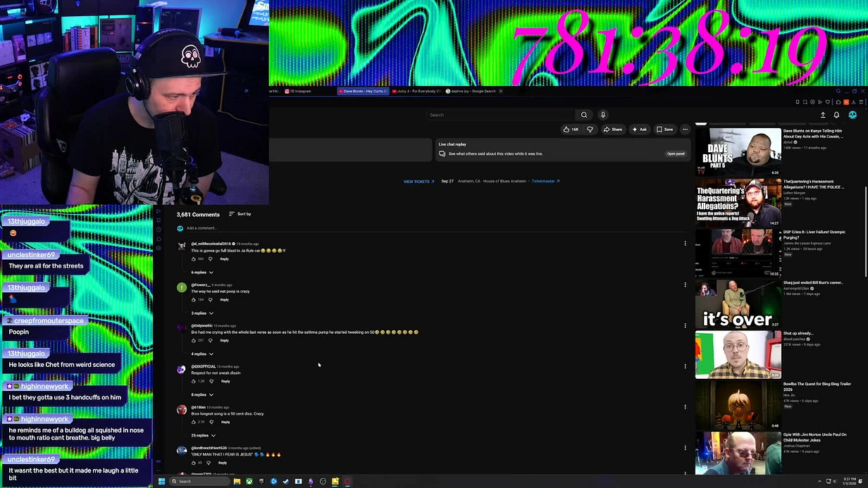Open Dave Blunts on Kanye video thumbnail
Screen dimensions: 868x488
tap(738, 151)
